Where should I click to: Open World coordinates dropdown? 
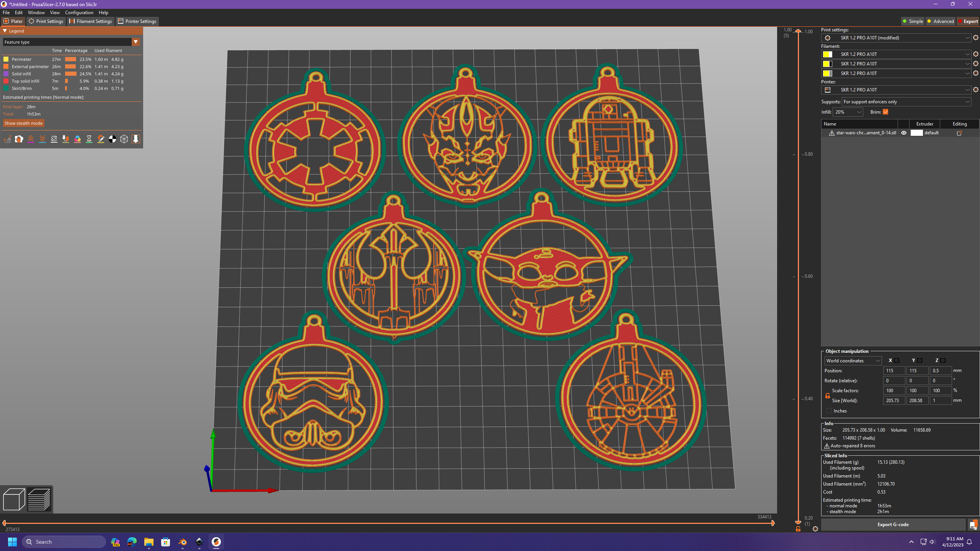[x=853, y=360]
